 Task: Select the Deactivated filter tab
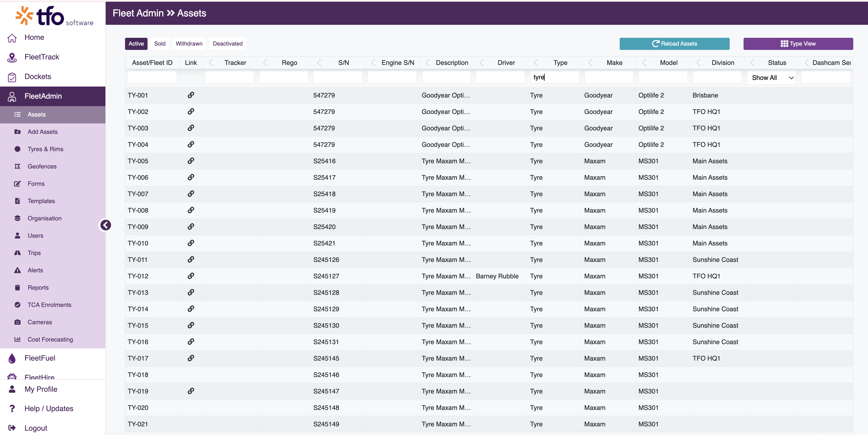point(228,44)
